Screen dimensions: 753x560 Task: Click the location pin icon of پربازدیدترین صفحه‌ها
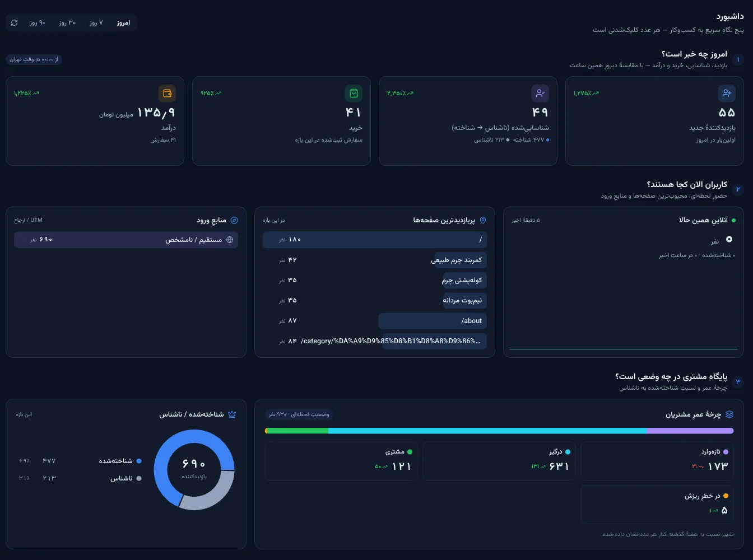coord(483,220)
